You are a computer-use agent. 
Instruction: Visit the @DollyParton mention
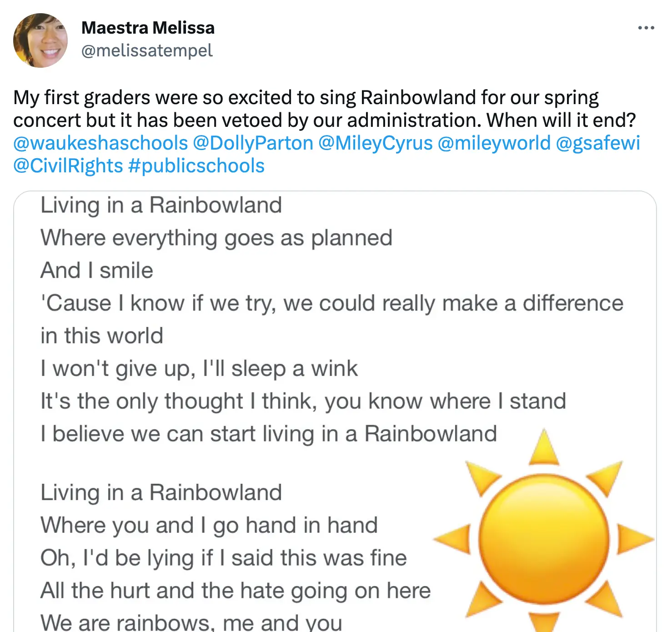[253, 143]
